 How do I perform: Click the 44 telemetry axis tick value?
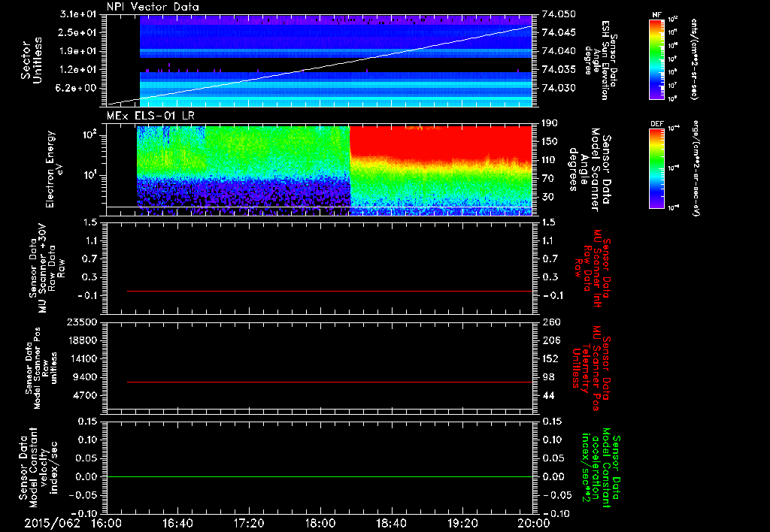[x=549, y=395]
